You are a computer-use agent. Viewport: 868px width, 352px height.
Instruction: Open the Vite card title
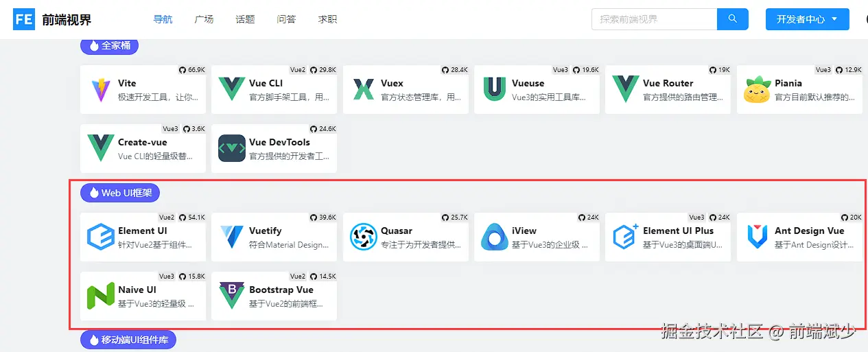click(x=127, y=83)
